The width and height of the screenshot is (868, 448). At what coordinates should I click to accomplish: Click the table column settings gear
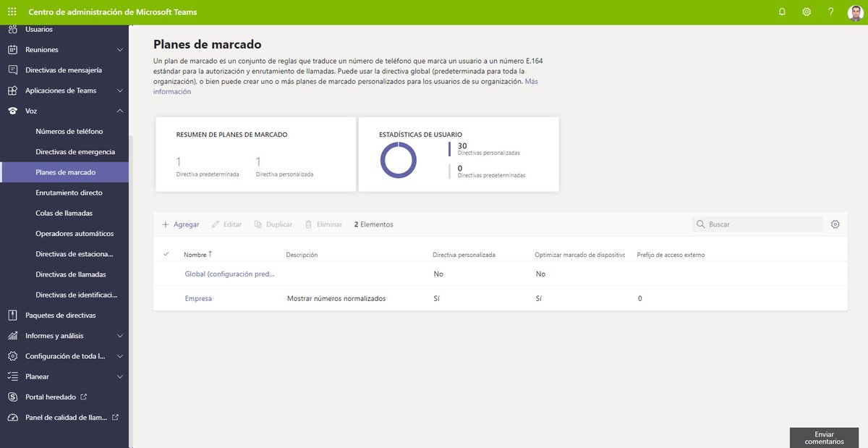835,224
